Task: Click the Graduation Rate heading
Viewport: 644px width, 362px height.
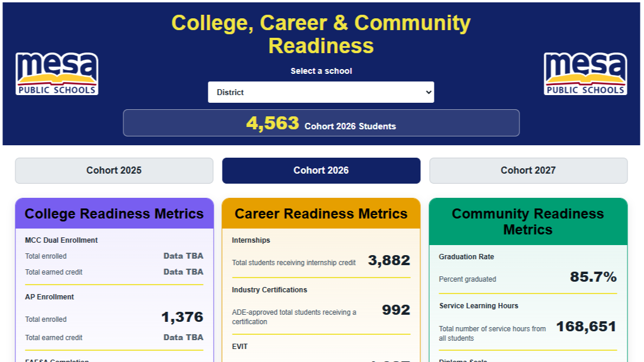Action: point(466,257)
